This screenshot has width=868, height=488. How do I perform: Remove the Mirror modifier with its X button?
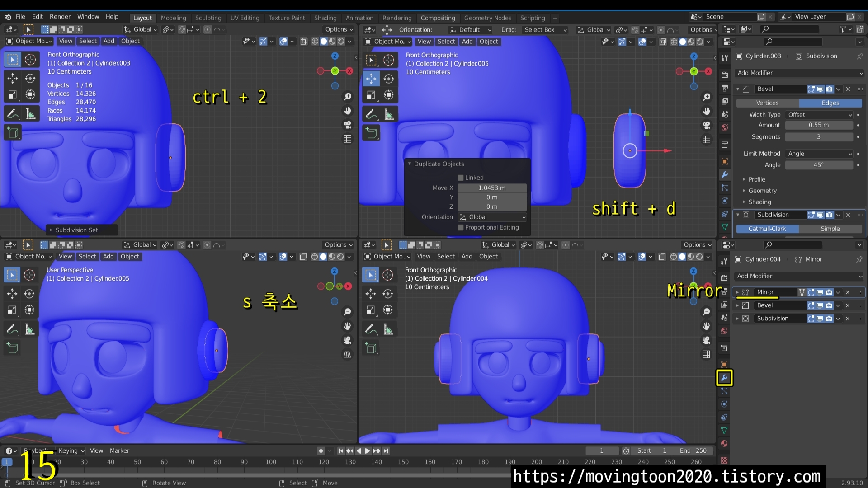pyautogui.click(x=848, y=292)
